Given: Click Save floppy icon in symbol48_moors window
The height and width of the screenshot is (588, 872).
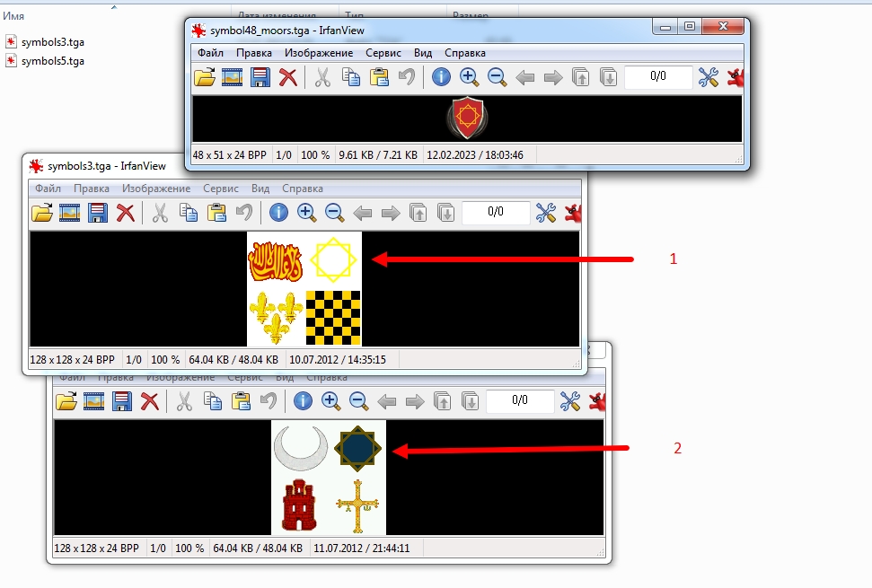Looking at the screenshot, I should click(260, 77).
